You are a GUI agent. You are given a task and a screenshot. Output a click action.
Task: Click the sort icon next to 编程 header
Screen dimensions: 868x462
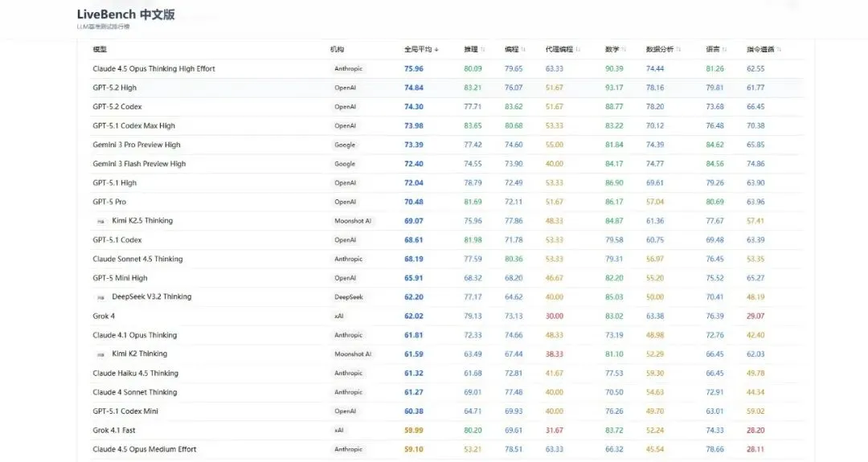click(x=523, y=50)
